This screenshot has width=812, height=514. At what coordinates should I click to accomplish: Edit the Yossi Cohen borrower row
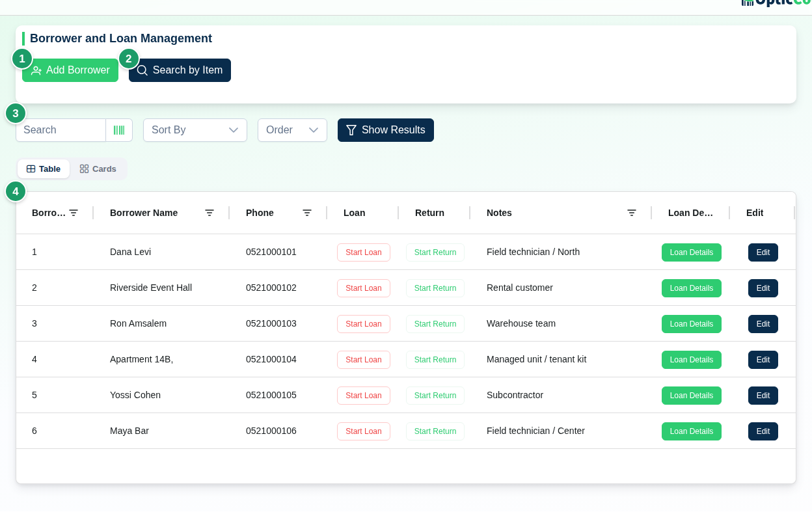[x=763, y=396]
